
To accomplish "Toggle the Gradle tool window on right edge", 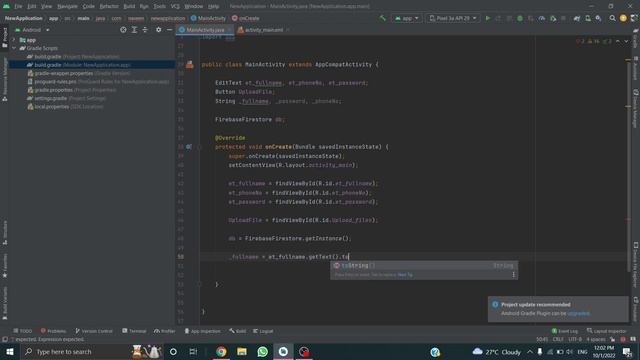I will tap(636, 38).
